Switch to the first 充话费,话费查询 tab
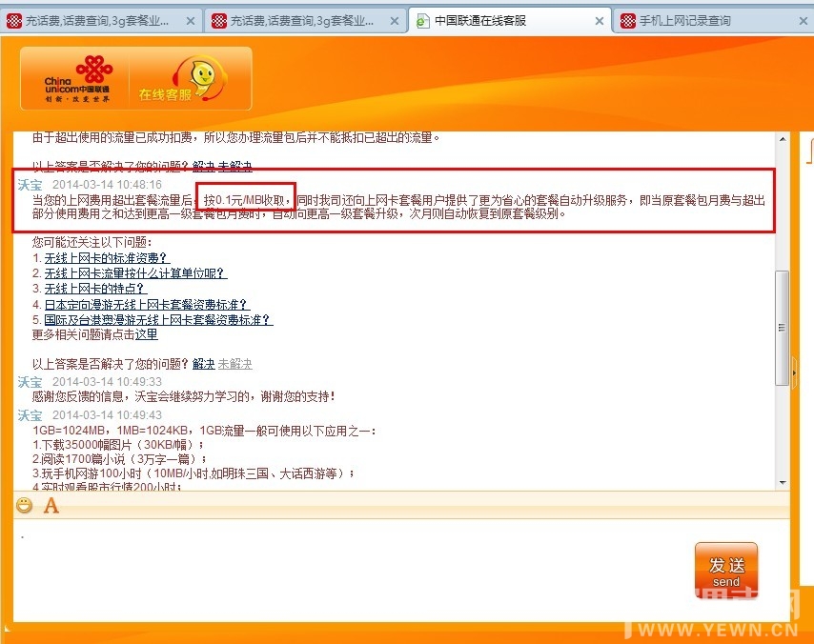Viewport: 814px width, 644px height. (101, 21)
